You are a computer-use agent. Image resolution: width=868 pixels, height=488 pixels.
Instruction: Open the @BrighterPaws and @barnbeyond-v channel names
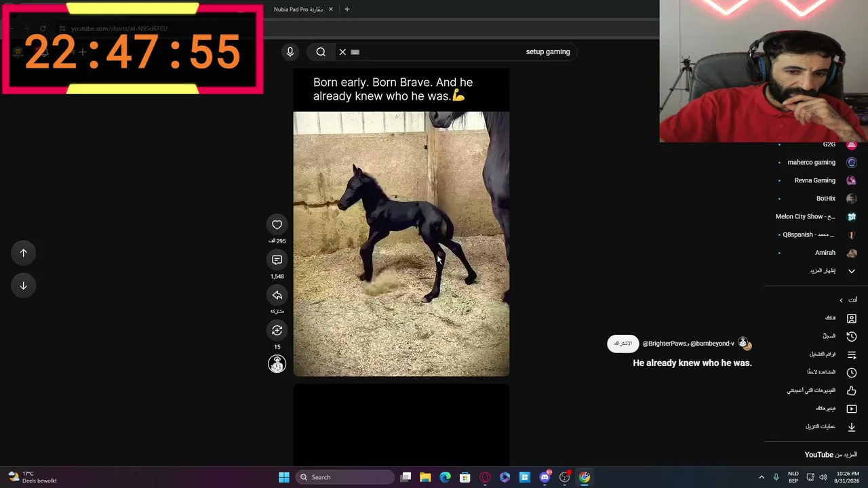click(688, 344)
